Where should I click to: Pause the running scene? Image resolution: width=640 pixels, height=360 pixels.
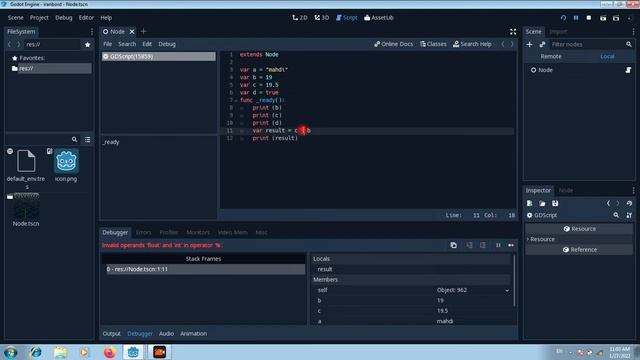tap(576, 18)
